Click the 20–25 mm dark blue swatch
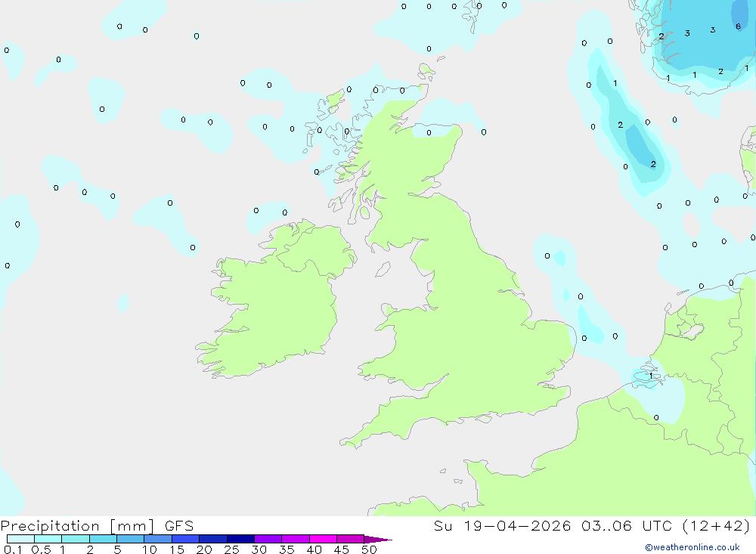The width and height of the screenshot is (756, 554). pyautogui.click(x=213, y=539)
